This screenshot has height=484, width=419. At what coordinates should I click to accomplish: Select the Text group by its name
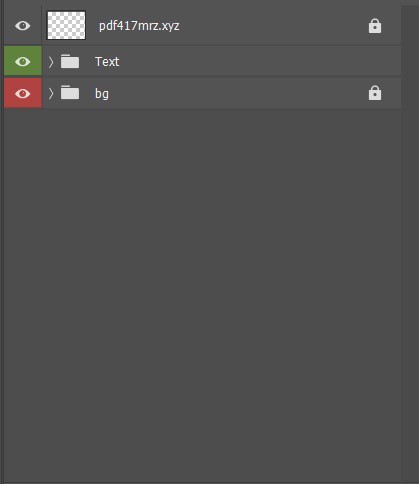pyautogui.click(x=107, y=62)
